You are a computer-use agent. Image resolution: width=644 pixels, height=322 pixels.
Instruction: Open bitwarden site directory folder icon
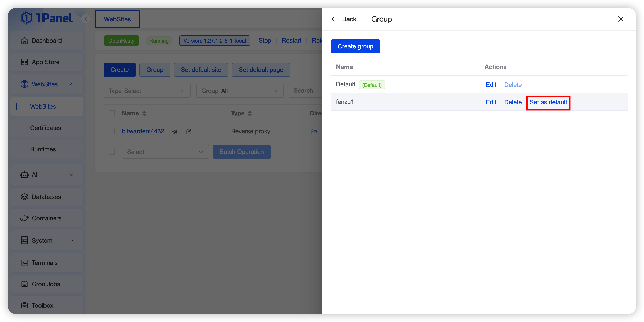[x=314, y=132]
